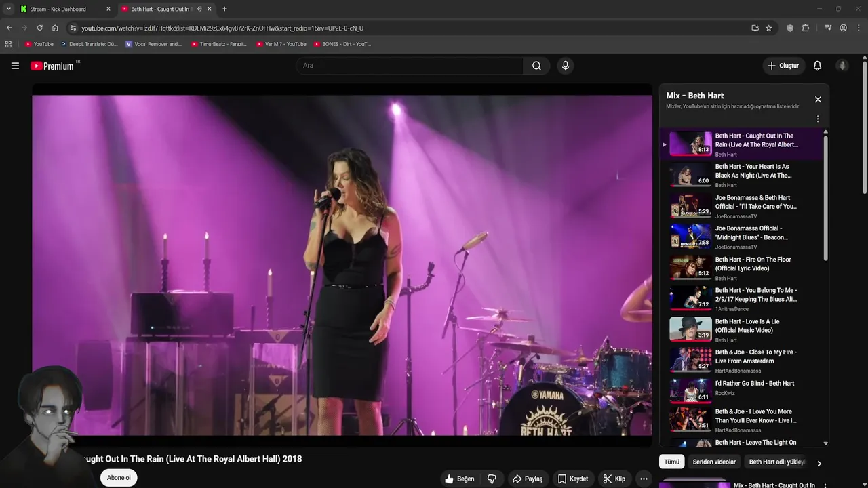Open the YouTube hamburger guide menu
868x488 pixels.
[x=15, y=66]
